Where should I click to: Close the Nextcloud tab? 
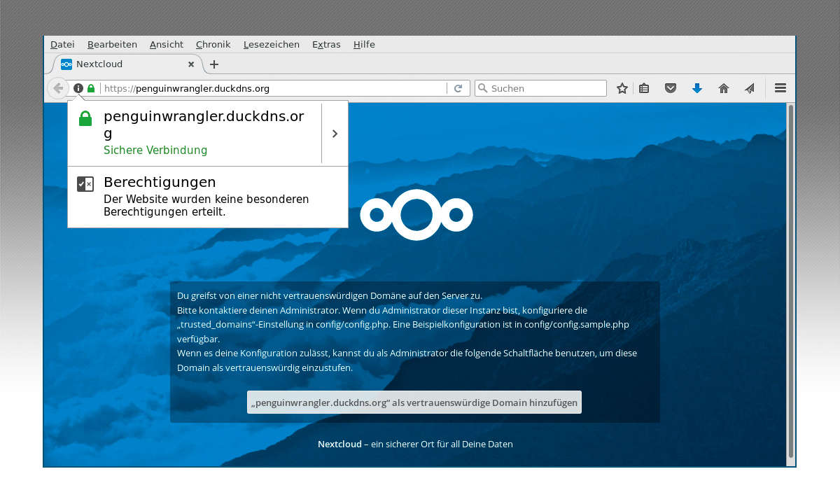coord(191,64)
